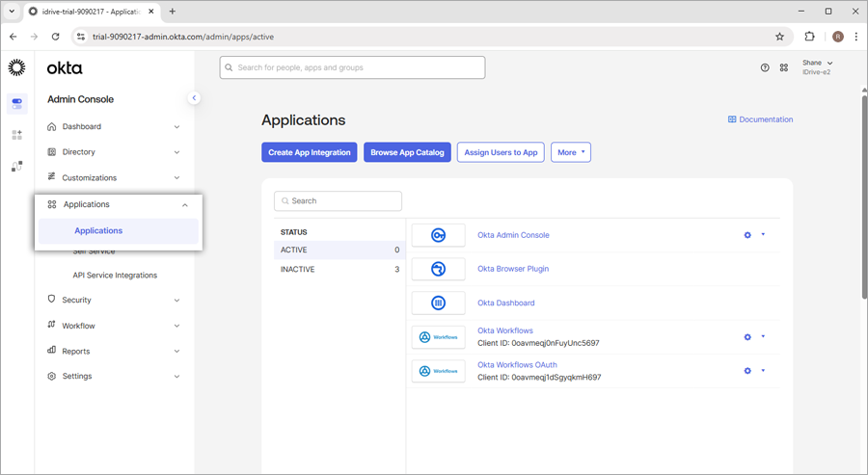Image resolution: width=868 pixels, height=475 pixels.
Task: Collapse the Admin Console sidebar
Action: 194,97
